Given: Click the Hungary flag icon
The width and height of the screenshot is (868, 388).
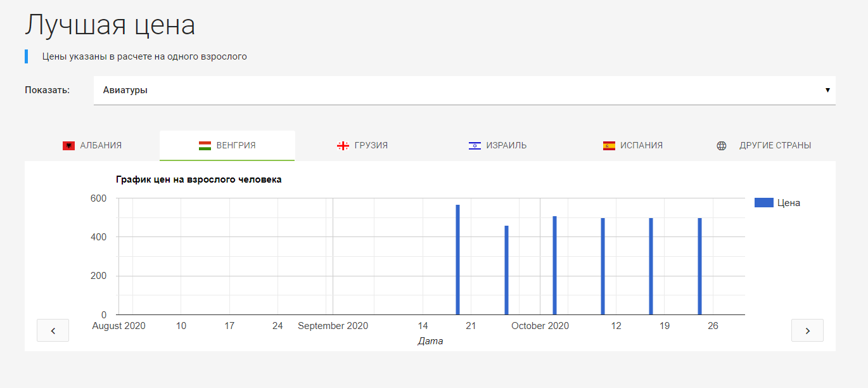Looking at the screenshot, I should coord(204,145).
